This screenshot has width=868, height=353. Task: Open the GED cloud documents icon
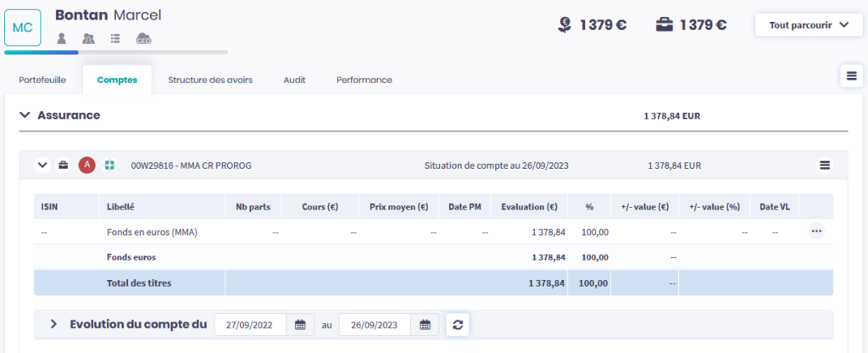tap(144, 38)
